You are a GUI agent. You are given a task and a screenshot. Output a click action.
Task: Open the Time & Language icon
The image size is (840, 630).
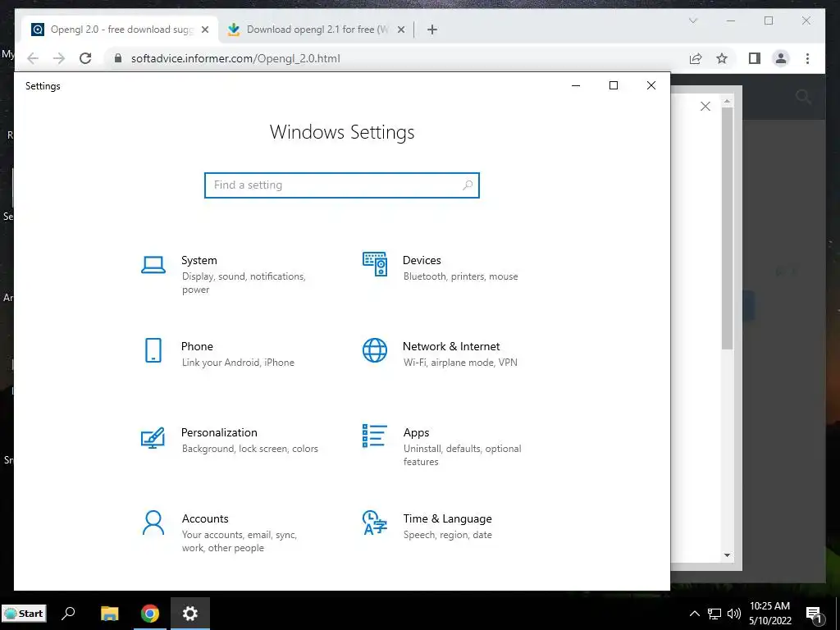(x=374, y=523)
